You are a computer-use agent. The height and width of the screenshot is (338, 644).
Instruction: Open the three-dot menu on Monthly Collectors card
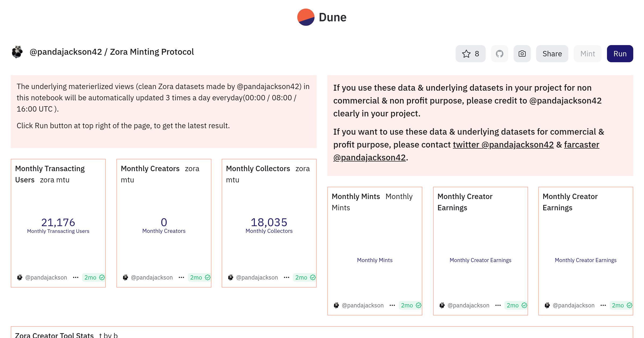coord(287,277)
